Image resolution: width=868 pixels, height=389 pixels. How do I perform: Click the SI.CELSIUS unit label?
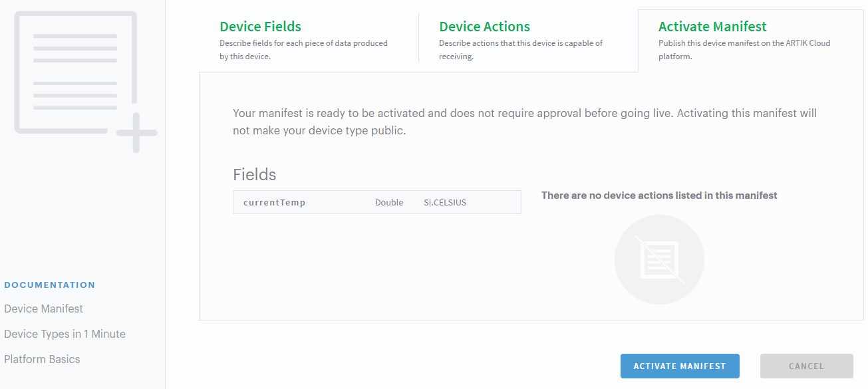point(445,203)
